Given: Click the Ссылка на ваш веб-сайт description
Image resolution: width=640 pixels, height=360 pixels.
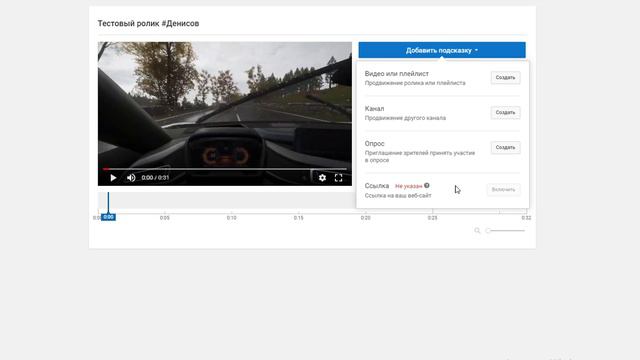Looking at the screenshot, I should point(398,196).
